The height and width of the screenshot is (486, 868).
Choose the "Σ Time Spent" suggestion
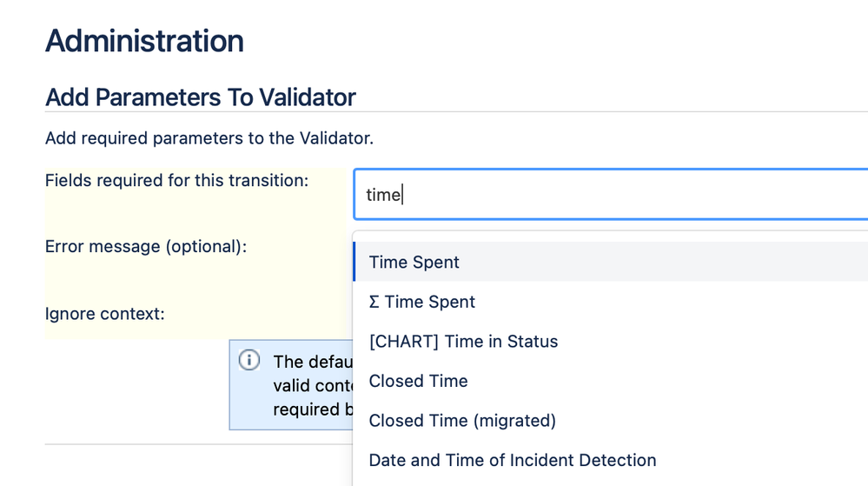pos(611,302)
